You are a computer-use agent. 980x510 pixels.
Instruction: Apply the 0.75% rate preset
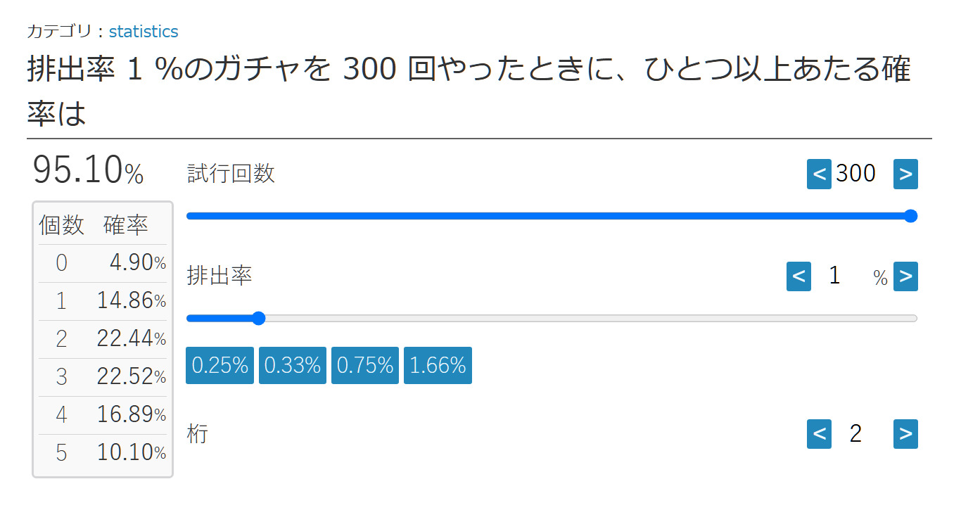point(365,366)
